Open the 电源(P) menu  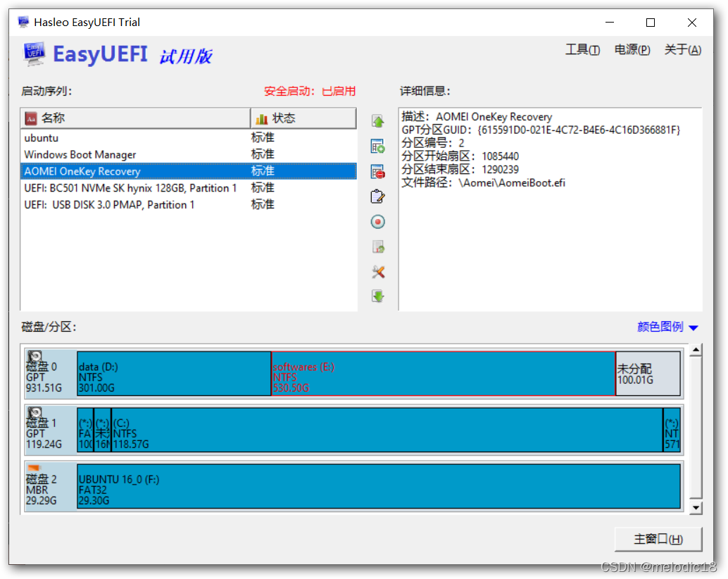(x=632, y=50)
